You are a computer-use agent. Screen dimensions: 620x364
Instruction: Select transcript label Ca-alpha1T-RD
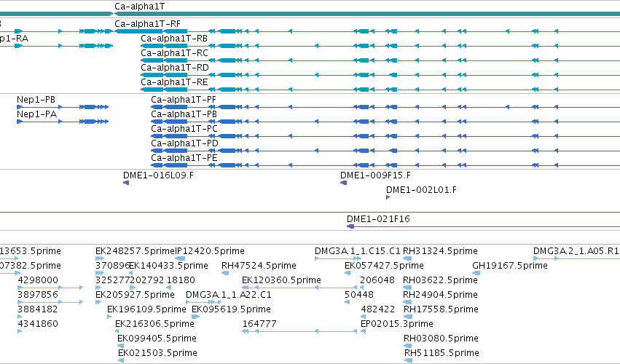[x=175, y=68]
